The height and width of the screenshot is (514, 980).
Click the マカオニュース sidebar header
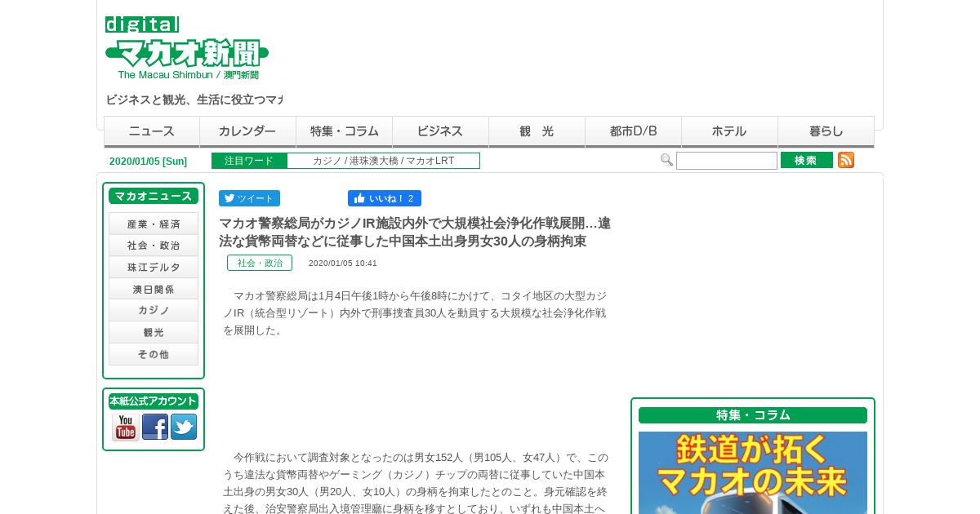tap(154, 196)
